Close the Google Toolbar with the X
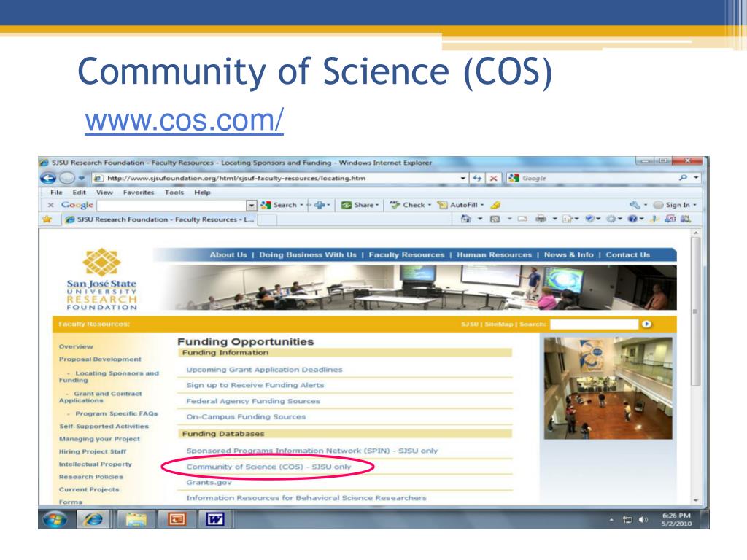This screenshot has width=747, height=560. 50,205
